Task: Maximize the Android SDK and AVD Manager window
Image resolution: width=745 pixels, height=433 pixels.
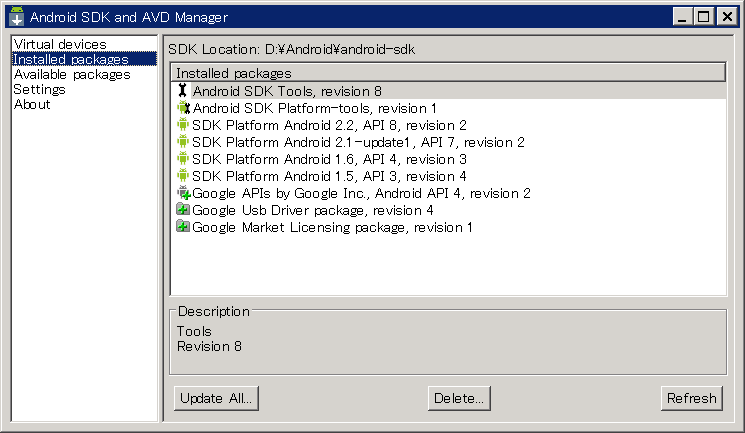Action: [x=703, y=17]
